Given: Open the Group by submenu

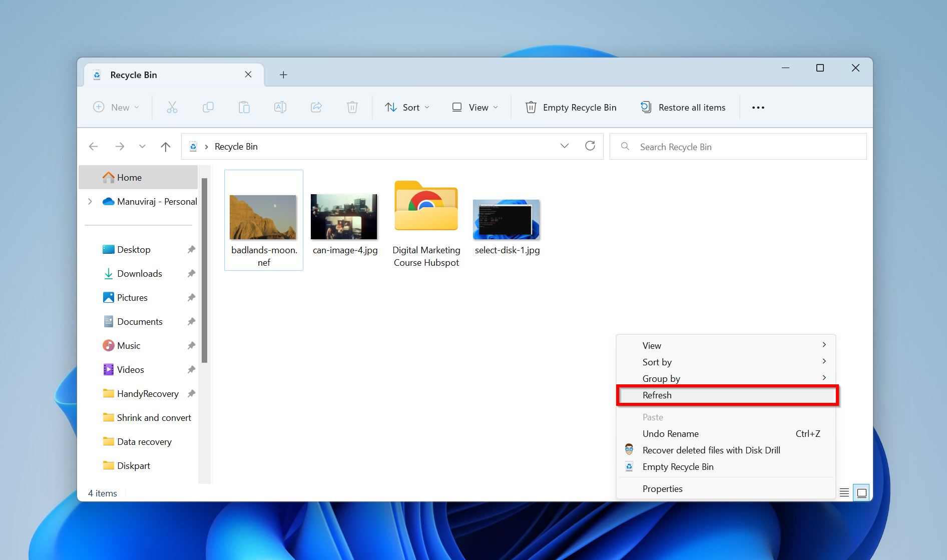Looking at the screenshot, I should tap(726, 378).
